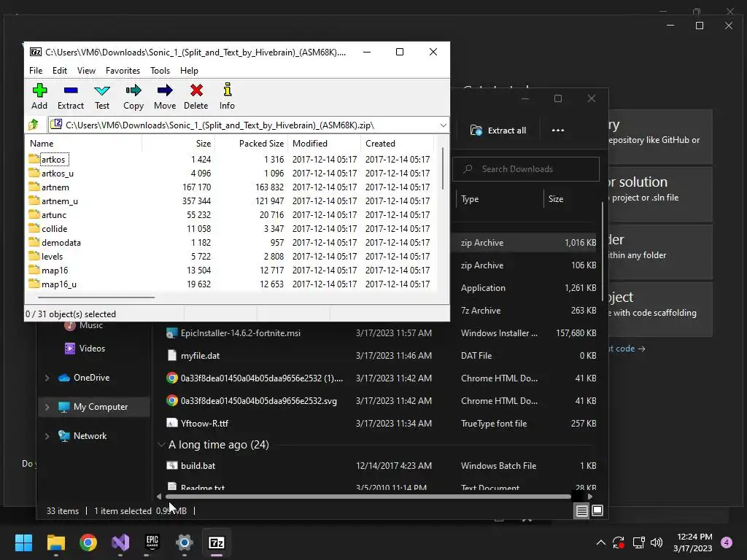
Task: Sort by Packed Size column header
Action: [x=251, y=144]
